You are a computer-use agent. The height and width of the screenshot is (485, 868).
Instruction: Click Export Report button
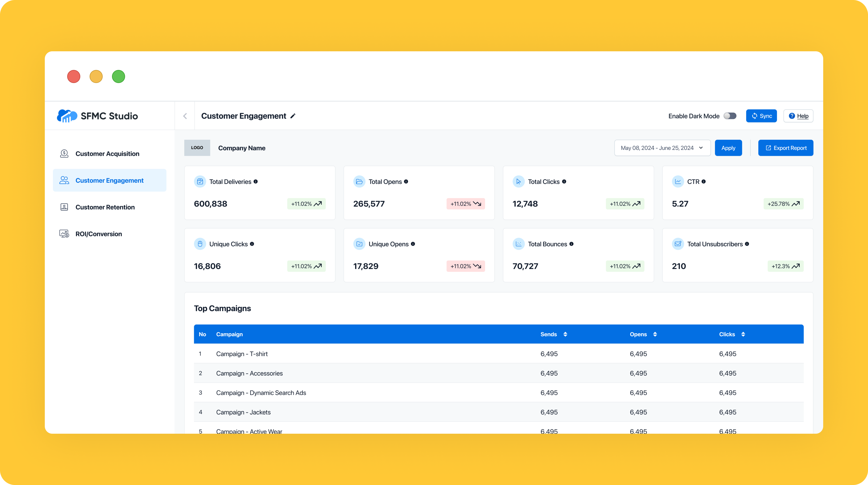click(x=785, y=148)
